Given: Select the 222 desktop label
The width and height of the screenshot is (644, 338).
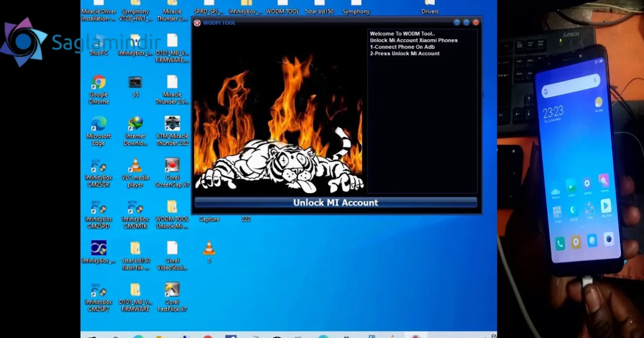Looking at the screenshot, I should 246,219.
